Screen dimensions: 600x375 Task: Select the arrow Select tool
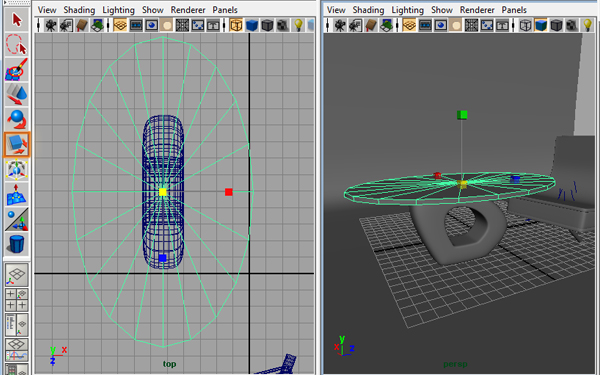[16, 20]
